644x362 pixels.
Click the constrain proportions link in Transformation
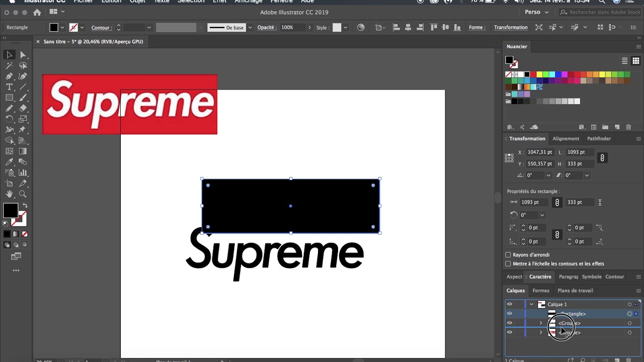pos(602,158)
